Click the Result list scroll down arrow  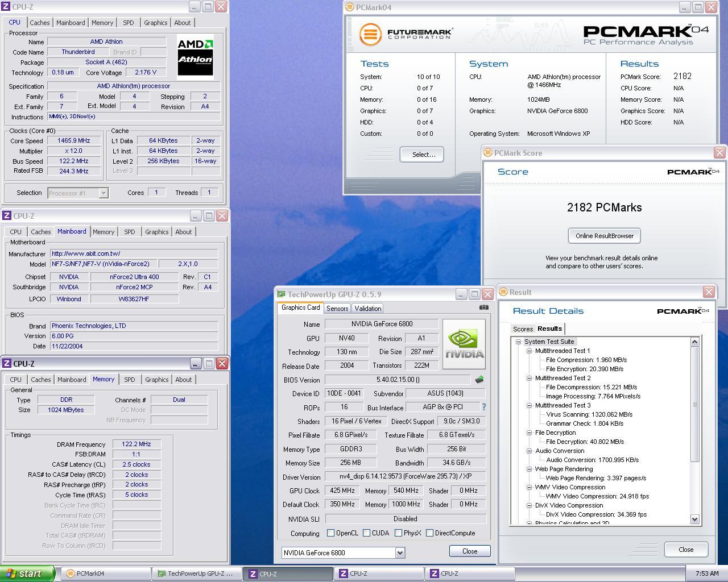[694, 519]
